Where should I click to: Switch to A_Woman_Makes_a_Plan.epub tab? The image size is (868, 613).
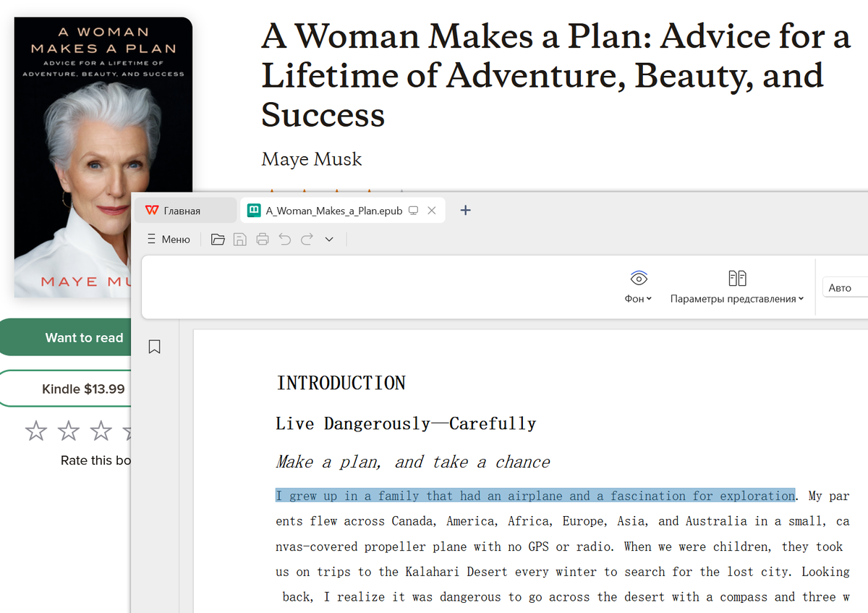tap(333, 211)
